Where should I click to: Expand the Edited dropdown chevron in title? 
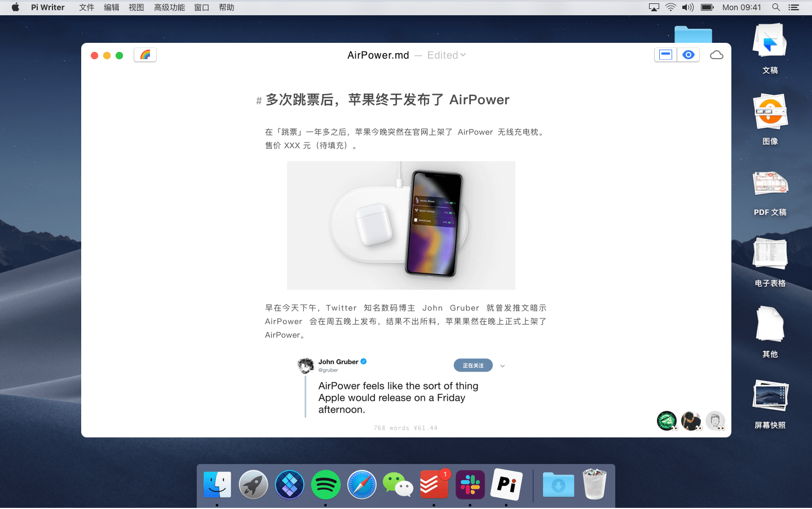click(x=463, y=55)
